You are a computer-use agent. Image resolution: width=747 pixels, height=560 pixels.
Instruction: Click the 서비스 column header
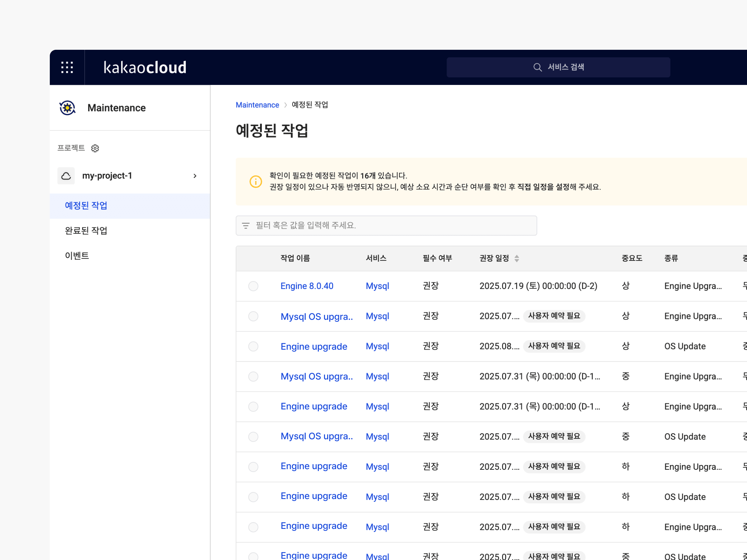(x=376, y=259)
